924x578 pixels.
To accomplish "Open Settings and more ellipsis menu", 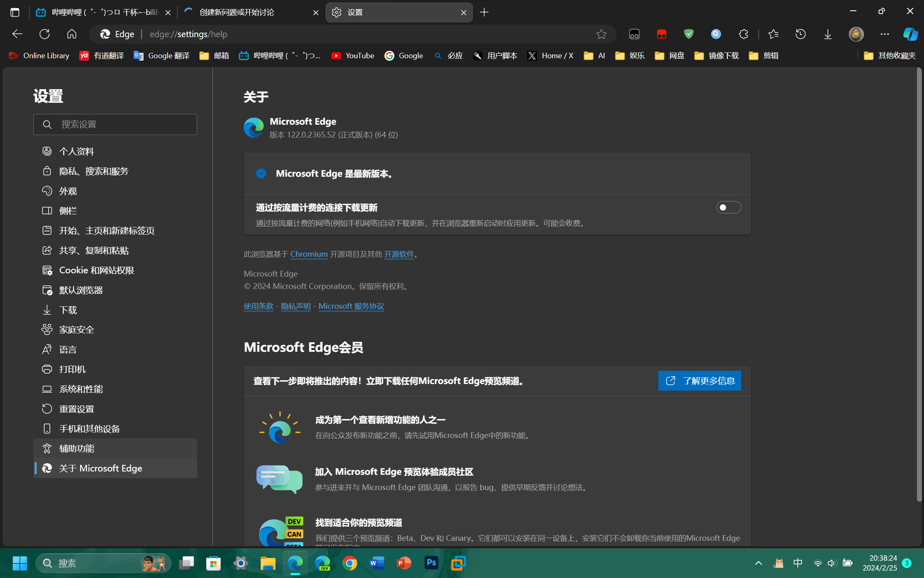I will 884,34.
